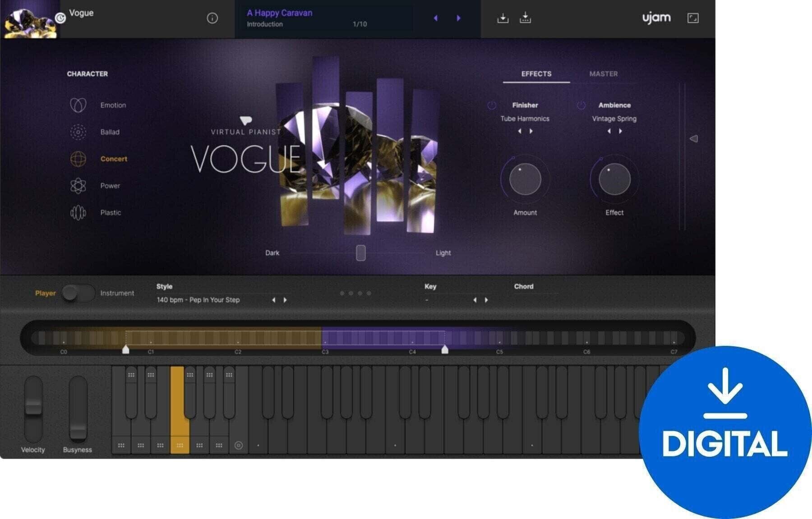Image resolution: width=812 pixels, height=519 pixels.
Task: Click the left keyboard range marker
Action: tap(126, 349)
